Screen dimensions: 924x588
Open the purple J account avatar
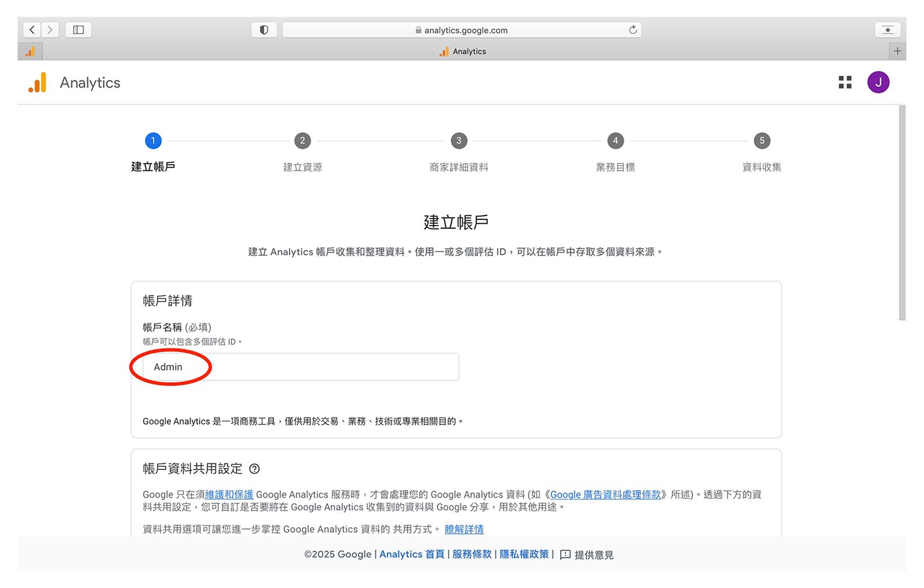click(878, 82)
